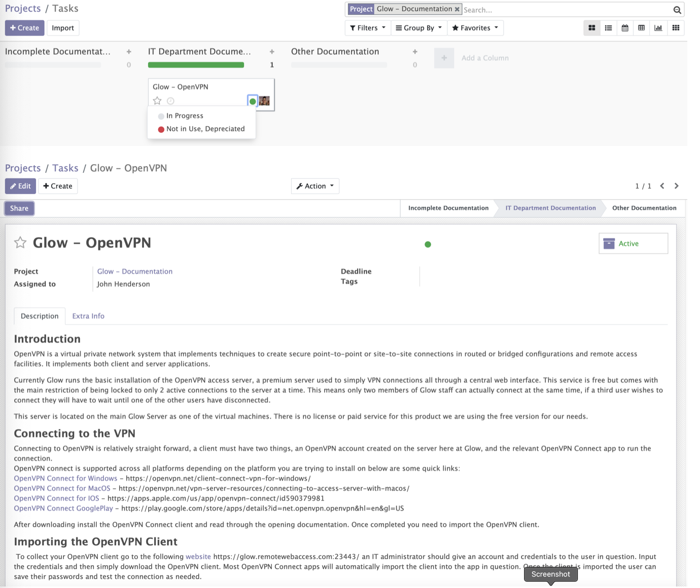The width and height of the screenshot is (700, 588).
Task: Click the top Create button
Action: 24,28
